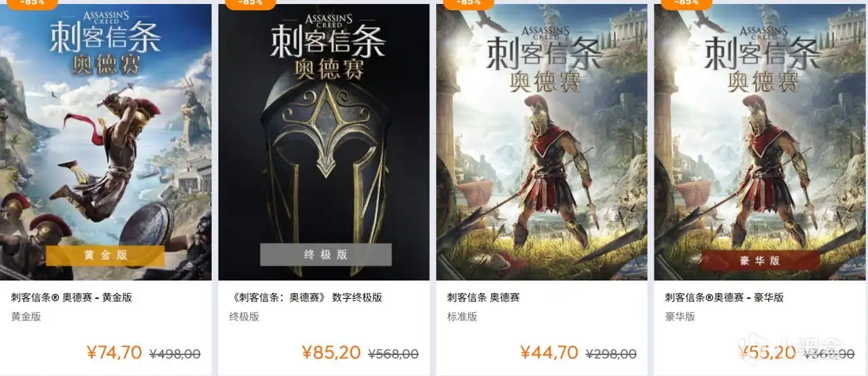Open the Gold Edition cover thumbnail
The image size is (868, 376).
(x=105, y=142)
